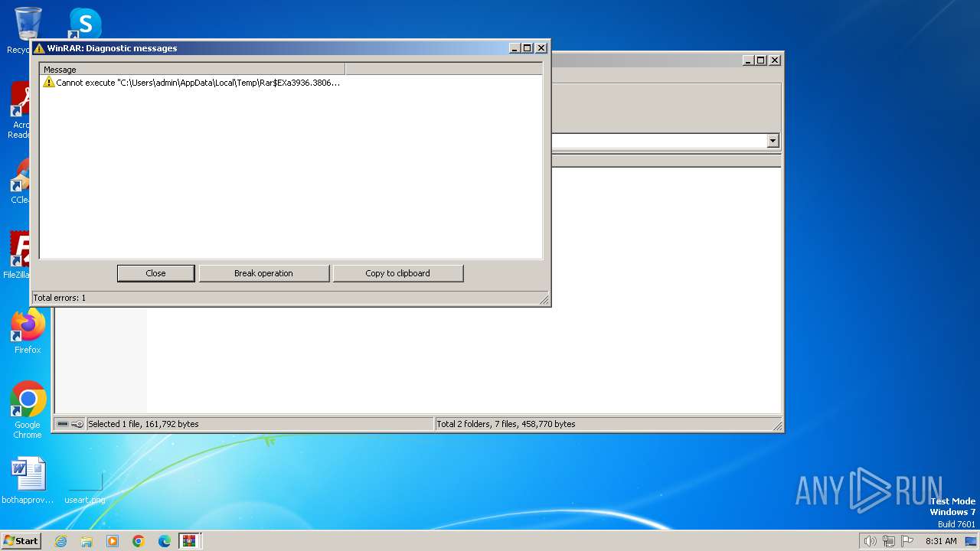Click the Show desktop button on the taskbar
The height and width of the screenshot is (551, 980).
[x=972, y=541]
